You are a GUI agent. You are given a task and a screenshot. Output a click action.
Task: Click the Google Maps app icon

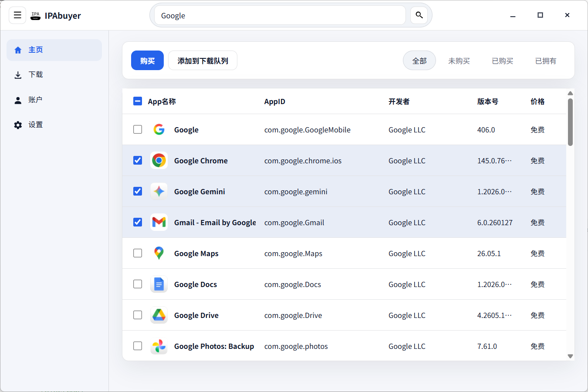point(159,253)
